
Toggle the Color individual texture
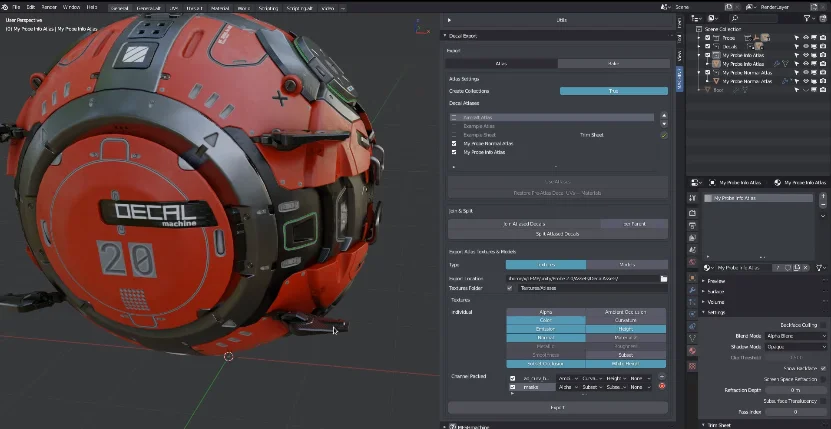546,320
